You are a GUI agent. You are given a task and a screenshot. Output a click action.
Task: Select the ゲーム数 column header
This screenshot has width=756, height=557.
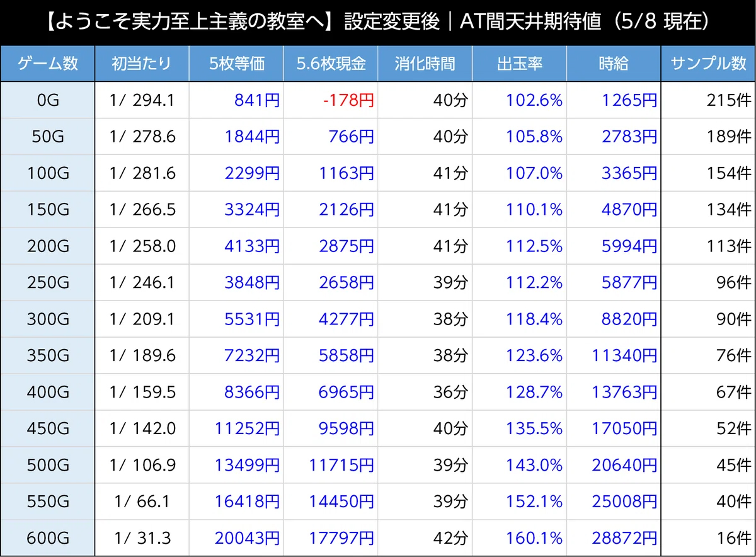(47, 64)
